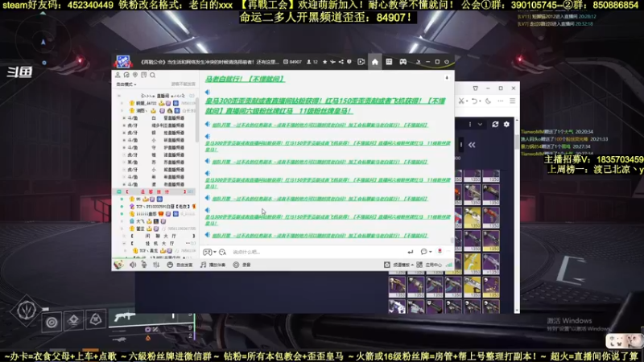644x362 pixels.
Task: Move the browser page vertical scrollbar
Action: click(x=517, y=142)
